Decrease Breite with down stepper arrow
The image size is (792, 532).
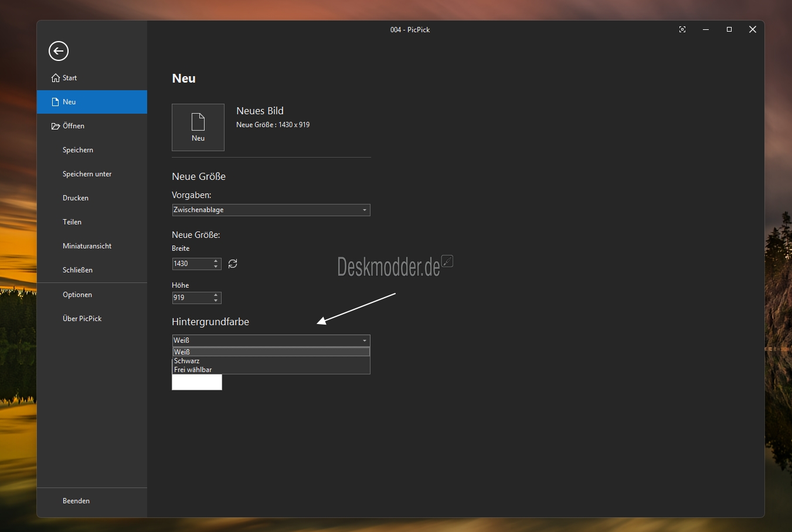(216, 267)
